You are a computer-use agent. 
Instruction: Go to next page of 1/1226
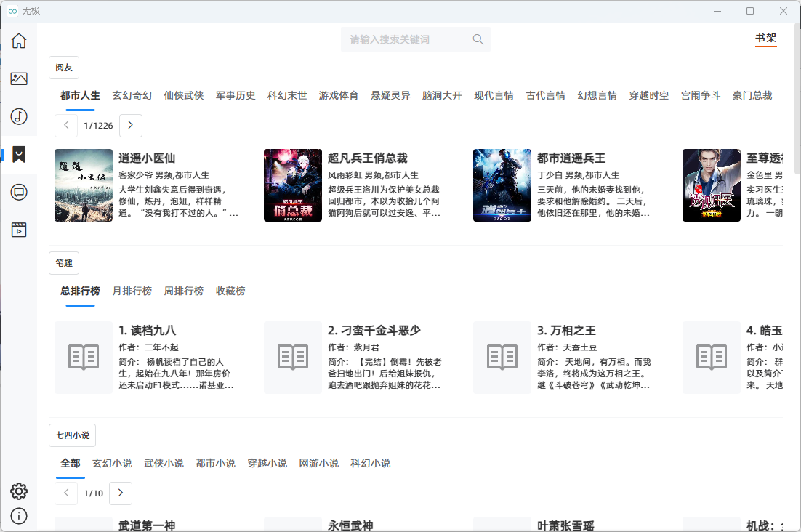pos(131,126)
